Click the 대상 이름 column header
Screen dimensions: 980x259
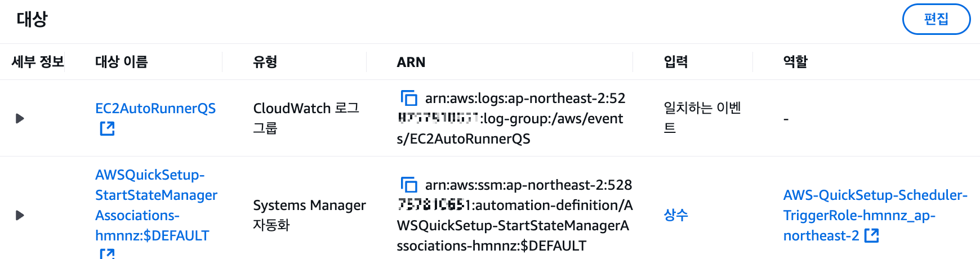point(122,62)
